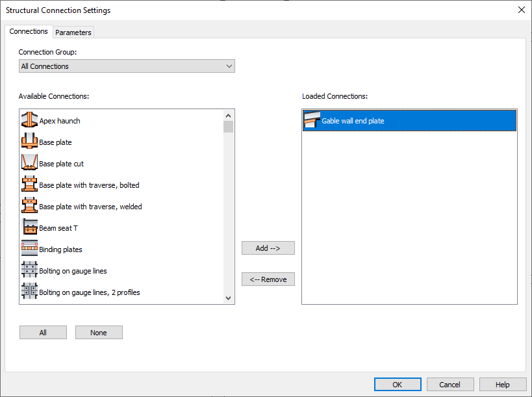Viewport: 532px width, 397px height.
Task: Open the Connection Group dropdown
Action: [x=229, y=66]
